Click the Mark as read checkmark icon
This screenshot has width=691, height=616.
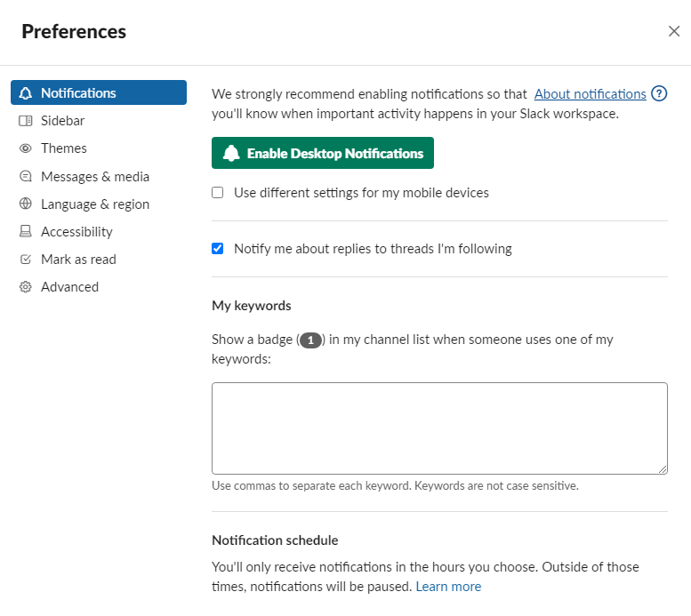(26, 260)
